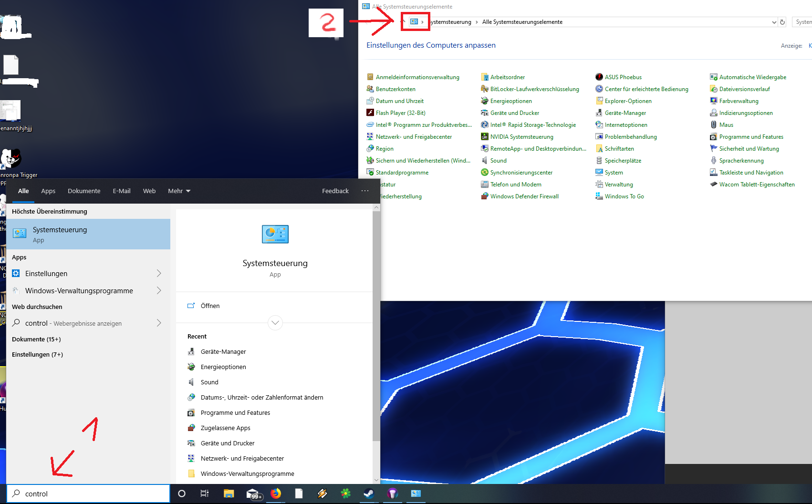Expand breadcrumb chevron after Systemsteuerung

coord(476,22)
